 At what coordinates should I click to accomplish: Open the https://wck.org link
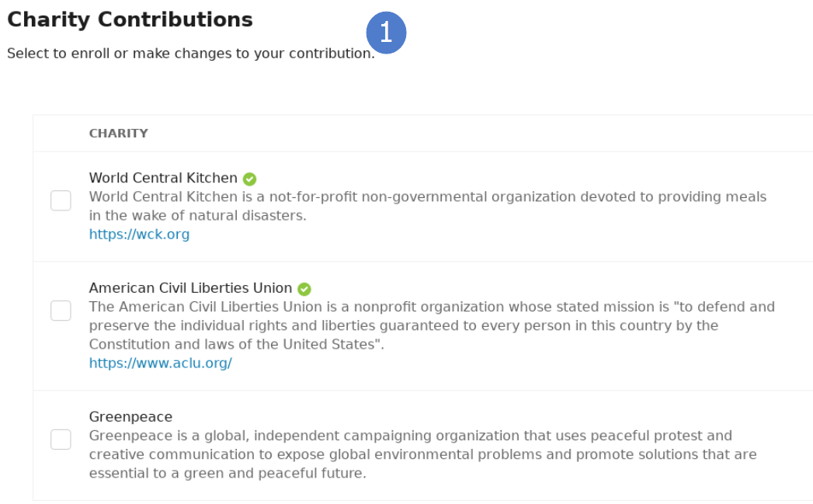[x=139, y=235]
